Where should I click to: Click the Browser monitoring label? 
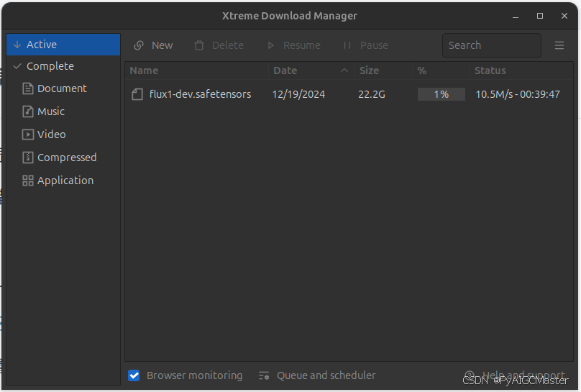[195, 375]
